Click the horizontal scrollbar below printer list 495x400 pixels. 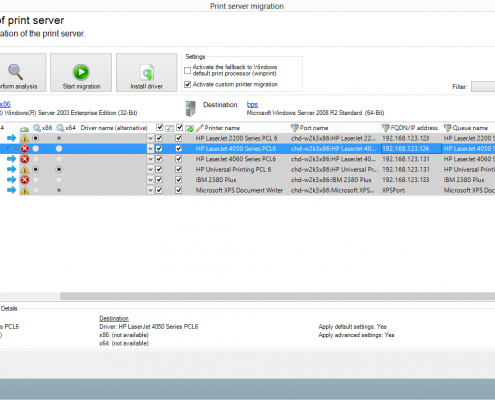click(277, 296)
